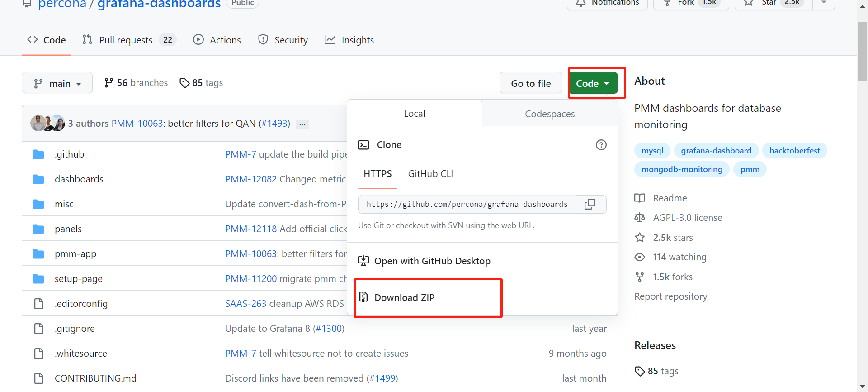View the 1.5k forks link
This screenshot has width=868, height=392.
click(x=664, y=277)
